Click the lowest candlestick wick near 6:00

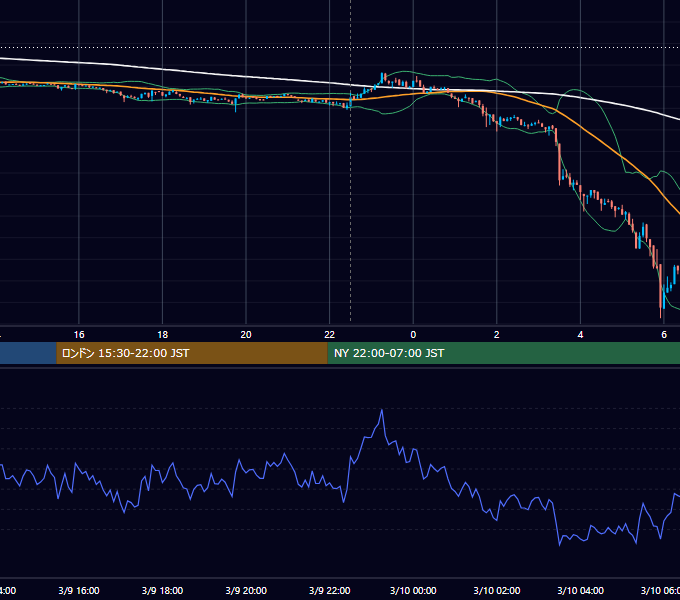point(660,312)
